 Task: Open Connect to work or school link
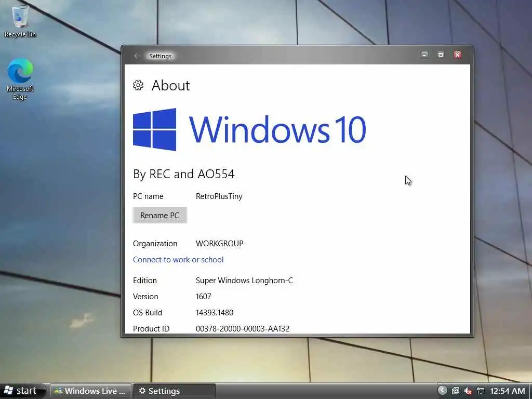[178, 260]
